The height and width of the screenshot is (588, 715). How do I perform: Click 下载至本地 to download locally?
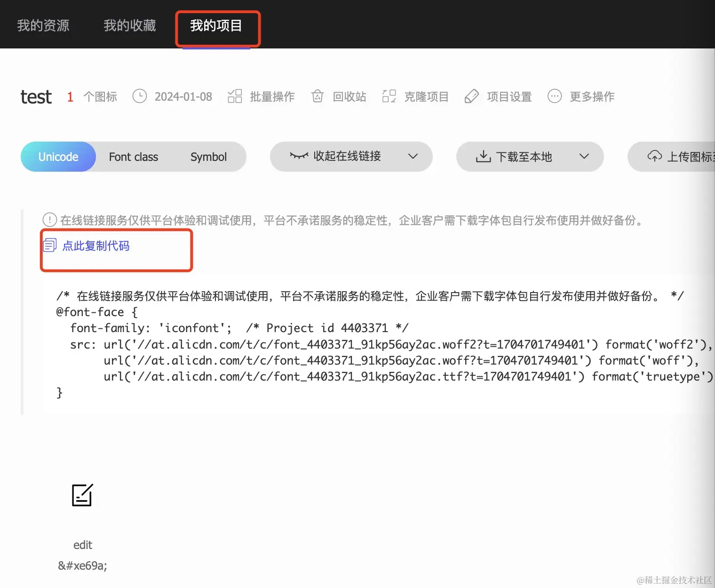[524, 157]
